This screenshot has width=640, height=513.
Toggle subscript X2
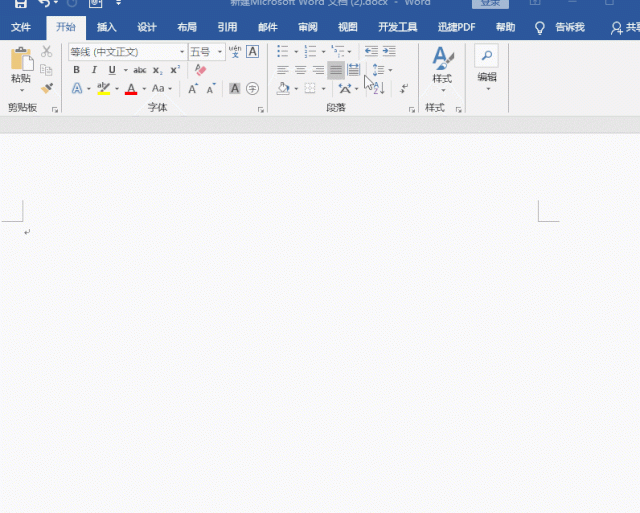[x=158, y=70]
